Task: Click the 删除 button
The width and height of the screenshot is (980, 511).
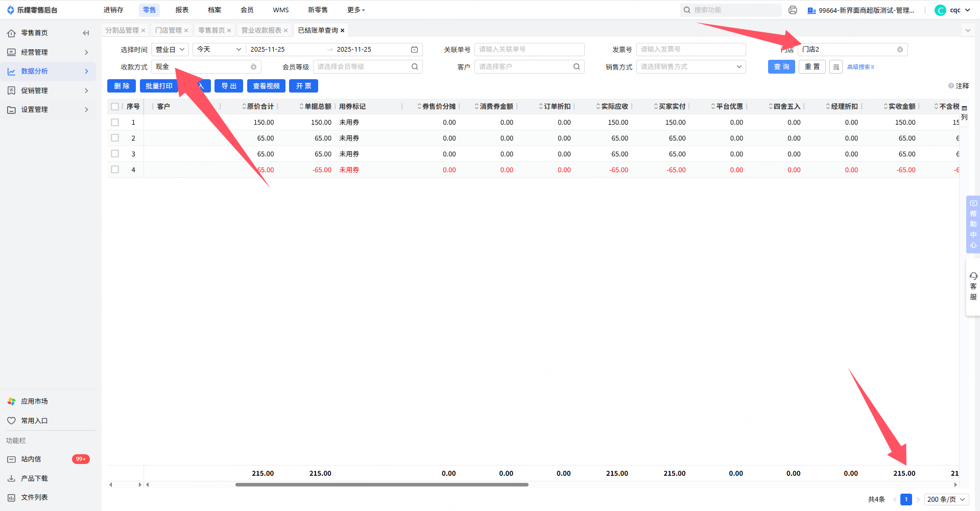Action: point(122,86)
